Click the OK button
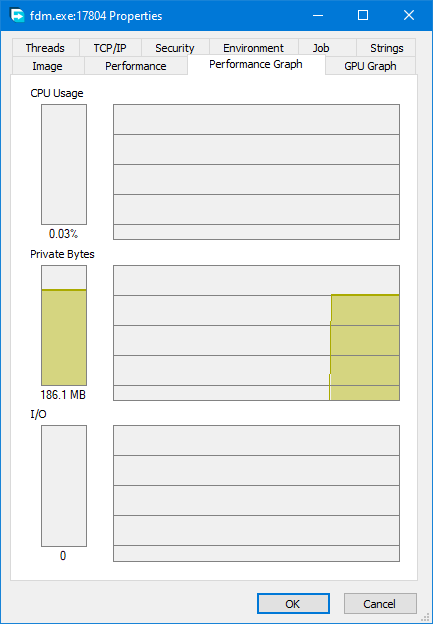 click(x=293, y=604)
